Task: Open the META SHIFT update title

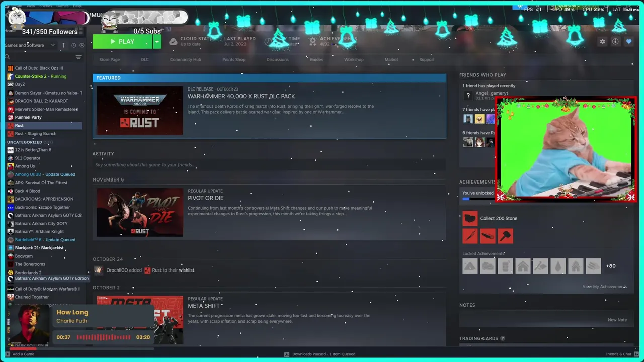Action: 204,306
